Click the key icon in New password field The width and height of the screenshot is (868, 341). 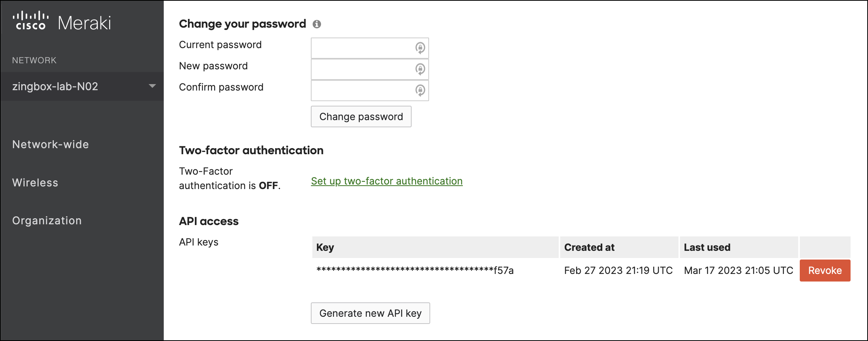coord(420,69)
